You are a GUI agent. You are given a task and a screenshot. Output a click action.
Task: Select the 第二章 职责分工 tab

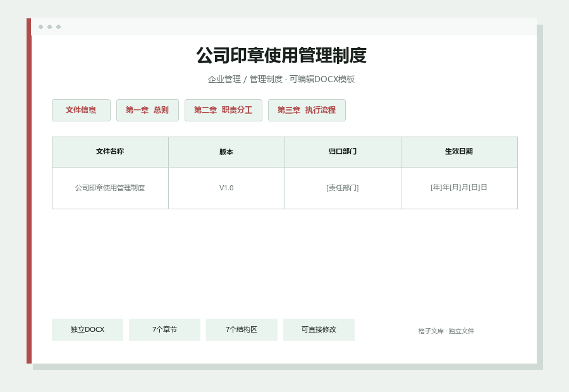[223, 111]
